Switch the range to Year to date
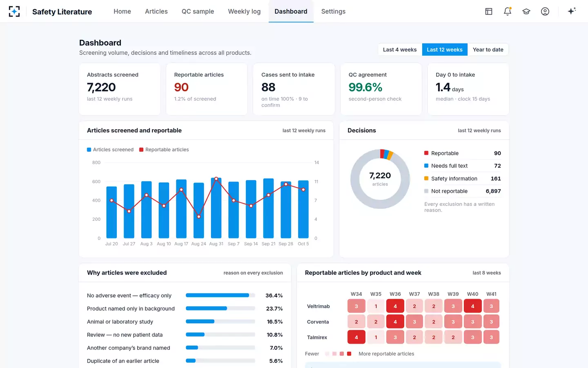Screen dimensions: 588x368 click(488, 49)
